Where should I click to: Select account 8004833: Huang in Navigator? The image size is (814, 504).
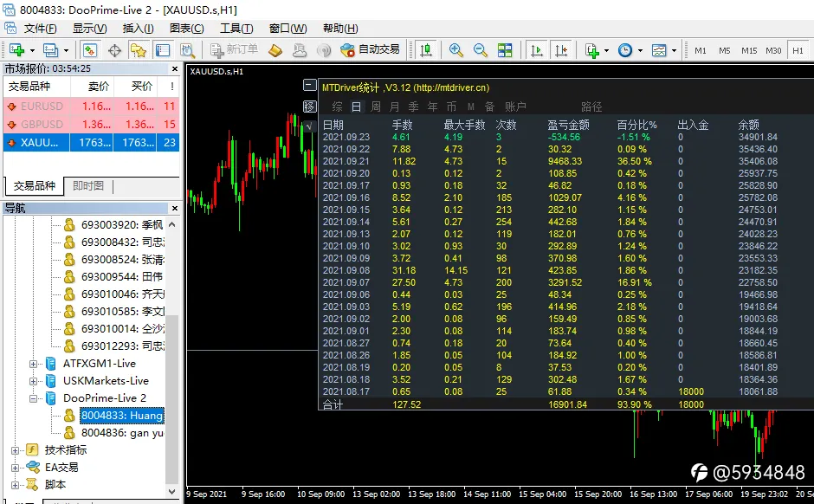(x=121, y=416)
